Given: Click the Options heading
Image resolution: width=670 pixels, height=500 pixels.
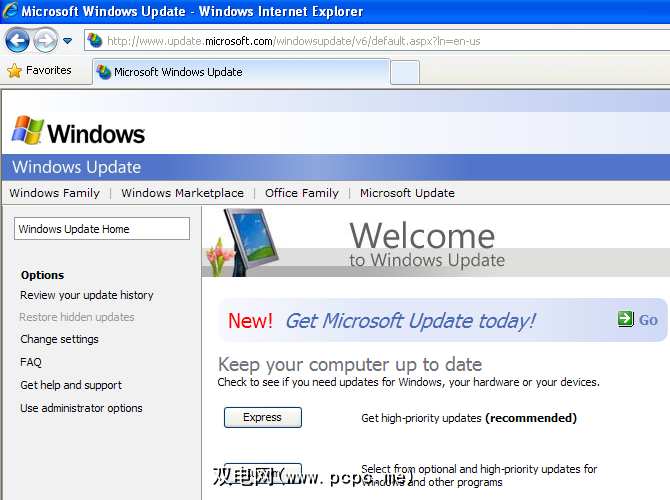Looking at the screenshot, I should click(42, 275).
